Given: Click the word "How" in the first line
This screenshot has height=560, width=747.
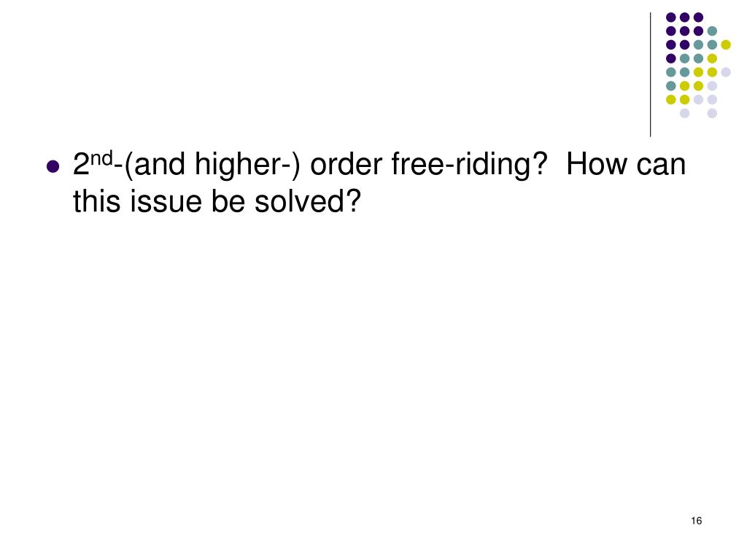Looking at the screenshot, I should (x=597, y=165).
